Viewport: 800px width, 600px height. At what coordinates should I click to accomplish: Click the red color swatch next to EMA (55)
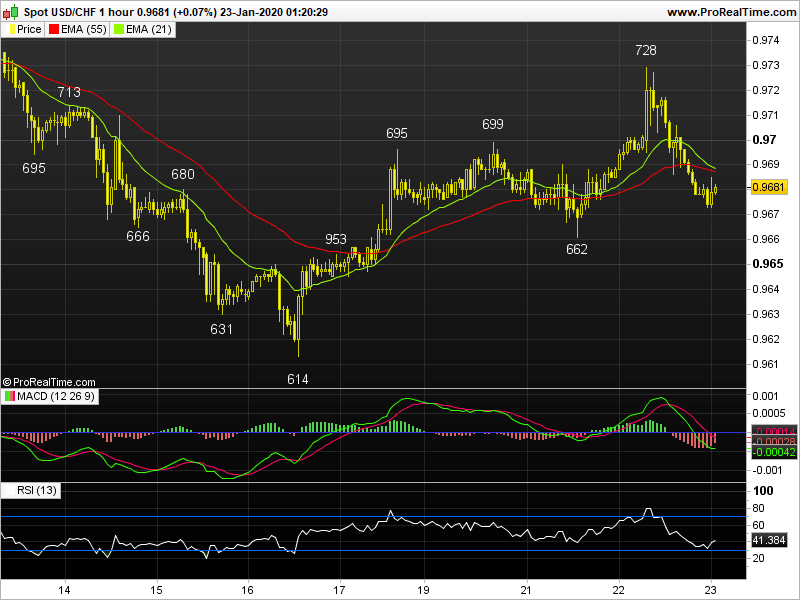click(52, 29)
